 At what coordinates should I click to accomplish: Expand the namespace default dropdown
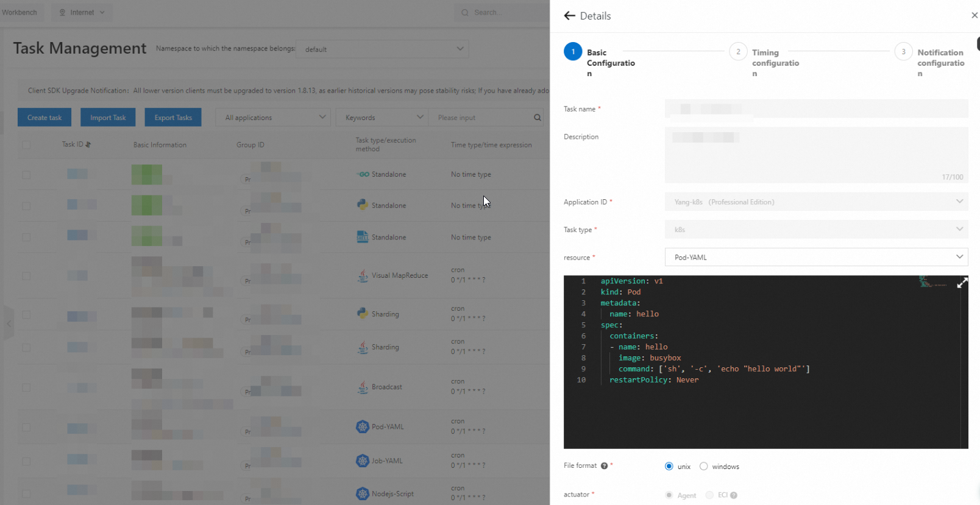tap(382, 49)
